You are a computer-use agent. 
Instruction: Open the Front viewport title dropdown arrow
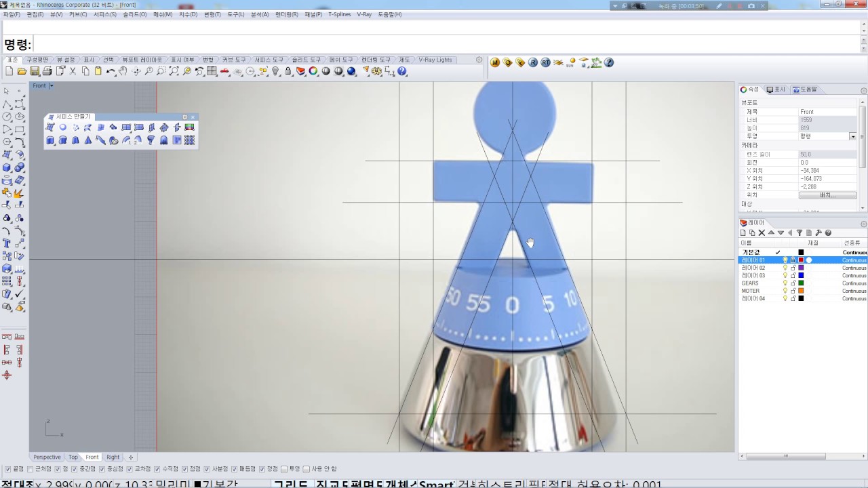pos(51,86)
